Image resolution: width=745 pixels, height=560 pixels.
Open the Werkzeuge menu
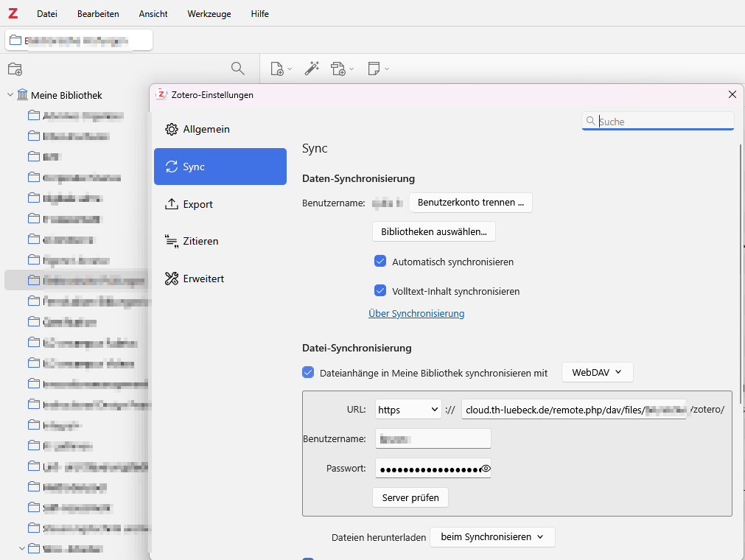pos(209,14)
